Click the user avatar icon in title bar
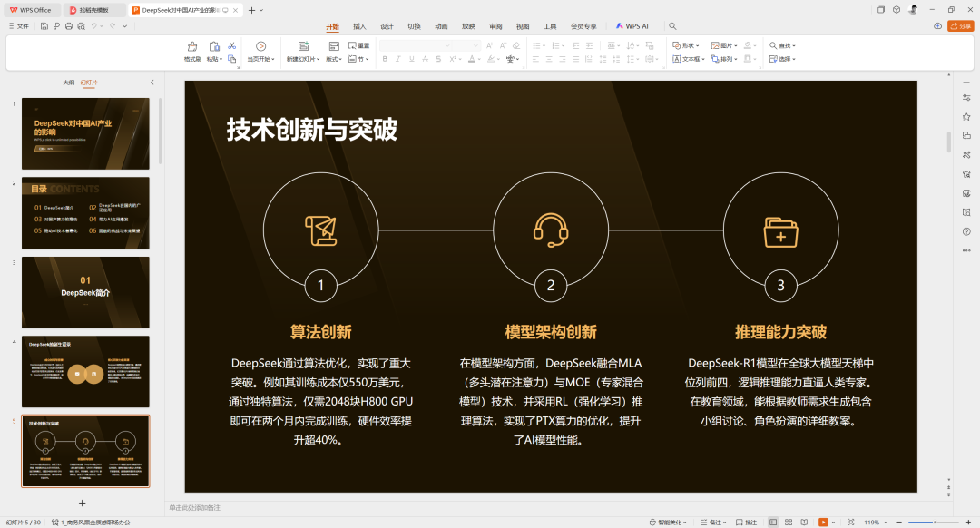980x528 pixels. pos(913,9)
